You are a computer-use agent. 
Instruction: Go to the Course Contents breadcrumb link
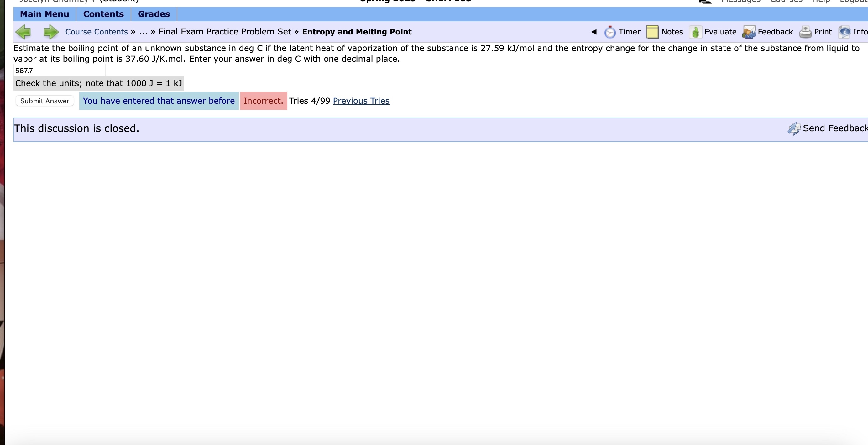coord(97,32)
